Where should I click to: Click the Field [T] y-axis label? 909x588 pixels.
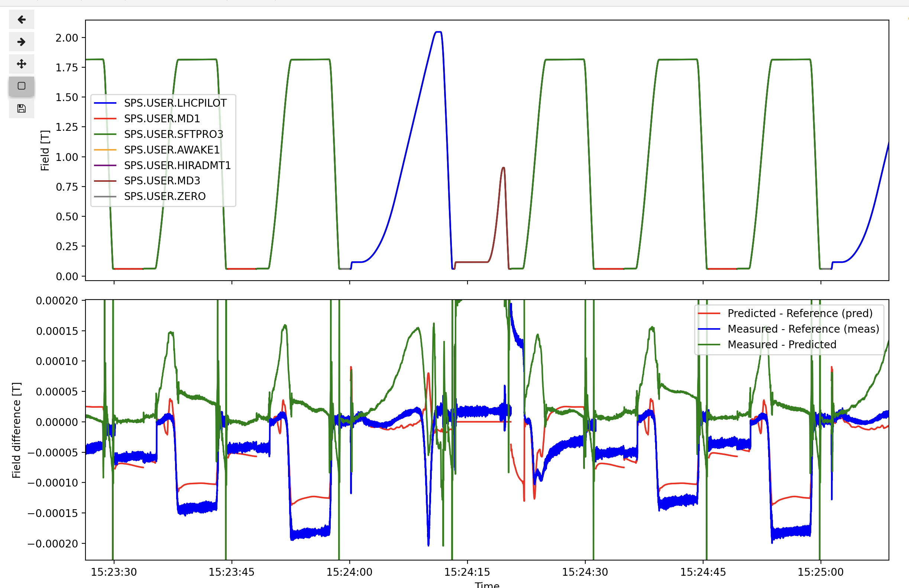(45, 151)
